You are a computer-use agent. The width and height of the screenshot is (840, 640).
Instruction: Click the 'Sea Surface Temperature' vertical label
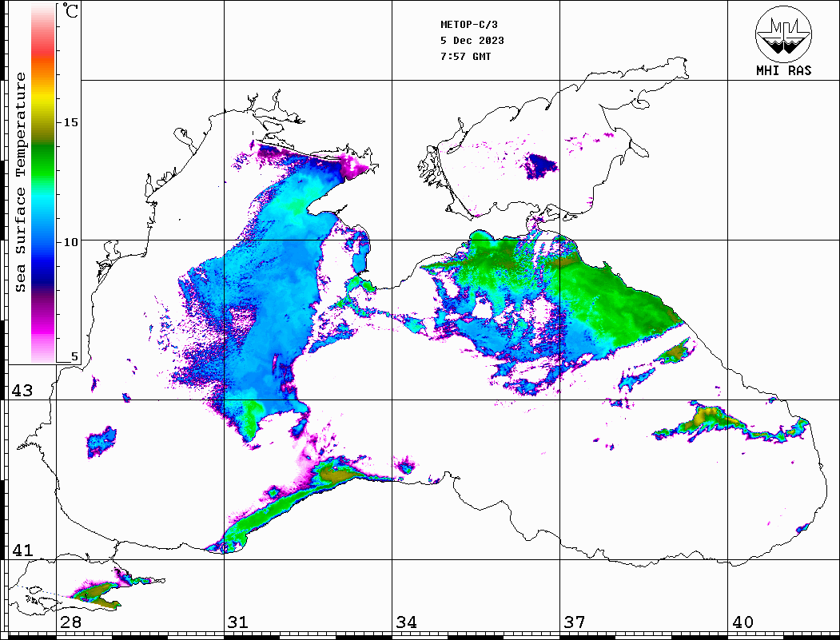pyautogui.click(x=20, y=182)
